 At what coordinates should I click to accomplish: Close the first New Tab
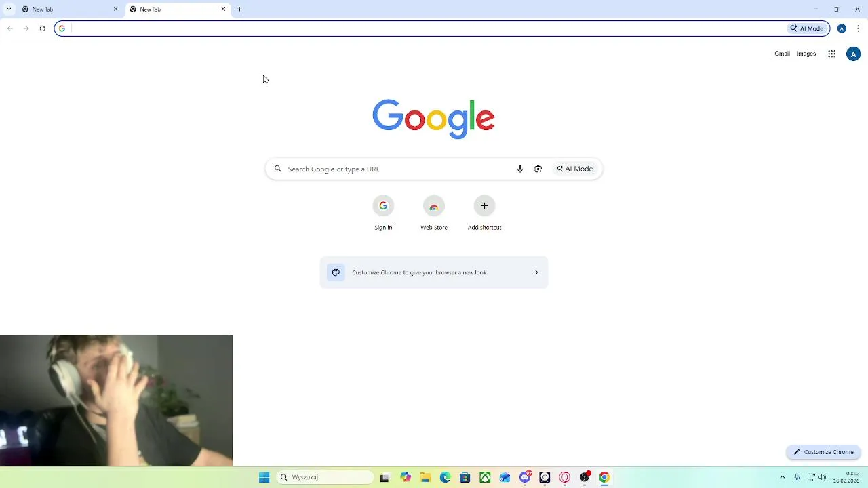pyautogui.click(x=115, y=9)
